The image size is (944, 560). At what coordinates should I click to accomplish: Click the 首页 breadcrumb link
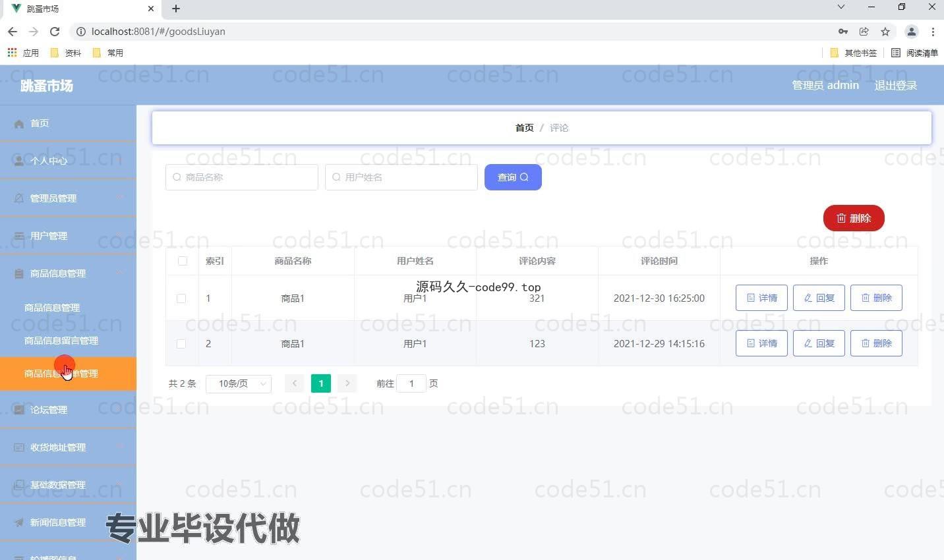click(524, 128)
